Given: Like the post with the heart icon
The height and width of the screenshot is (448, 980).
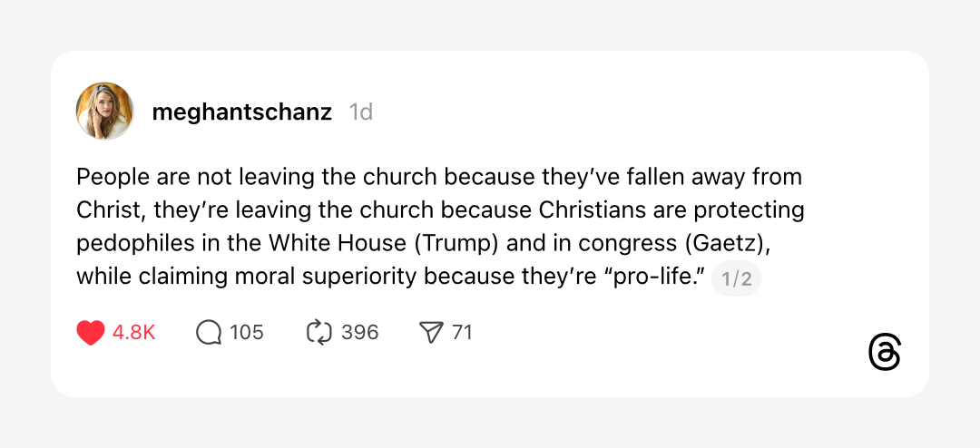Looking at the screenshot, I should coord(91,333).
